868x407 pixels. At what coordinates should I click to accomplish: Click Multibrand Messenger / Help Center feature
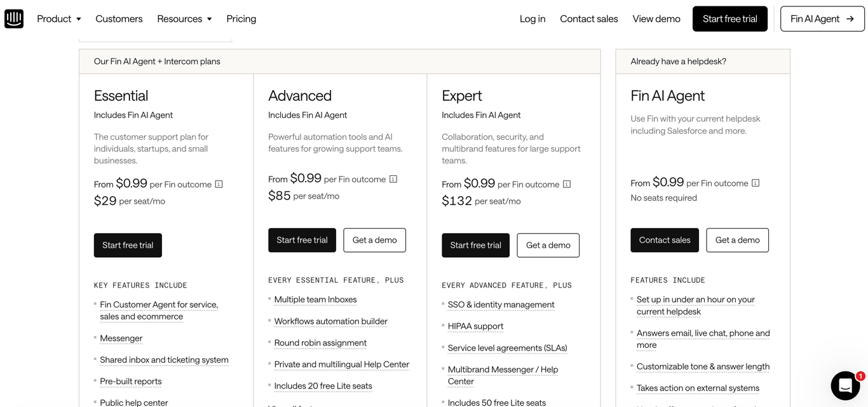point(503,375)
